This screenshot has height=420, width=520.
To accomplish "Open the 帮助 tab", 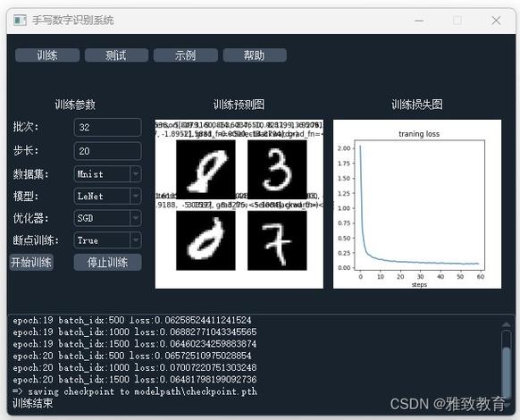I will [x=255, y=55].
